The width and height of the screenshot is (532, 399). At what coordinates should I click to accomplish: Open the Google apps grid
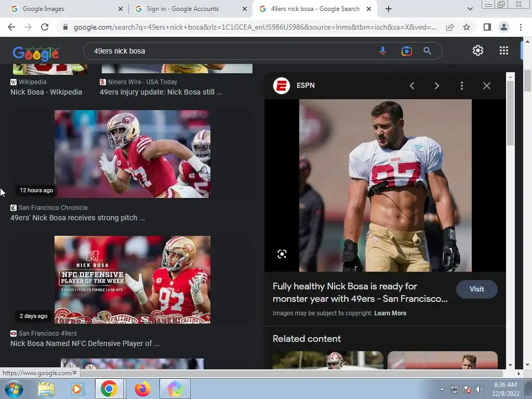(x=504, y=50)
